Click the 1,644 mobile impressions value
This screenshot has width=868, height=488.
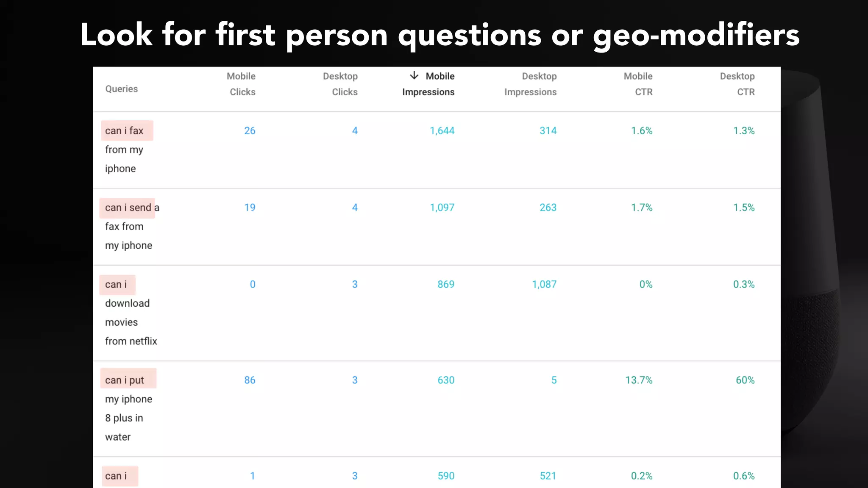pos(442,130)
